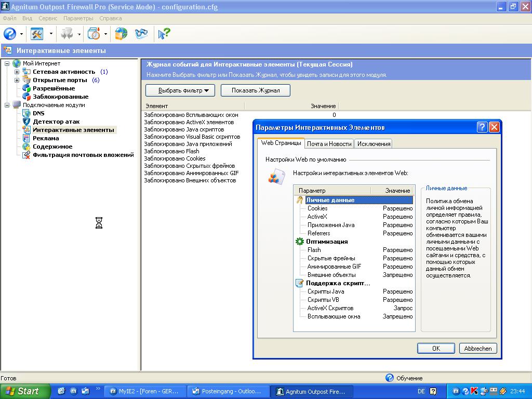The image size is (532, 399).
Task: Expand the Сетевая активность node
Action: [x=17, y=72]
